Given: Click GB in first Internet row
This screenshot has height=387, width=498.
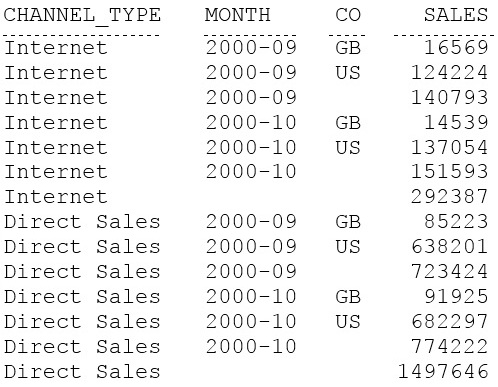Looking at the screenshot, I should click(348, 47).
